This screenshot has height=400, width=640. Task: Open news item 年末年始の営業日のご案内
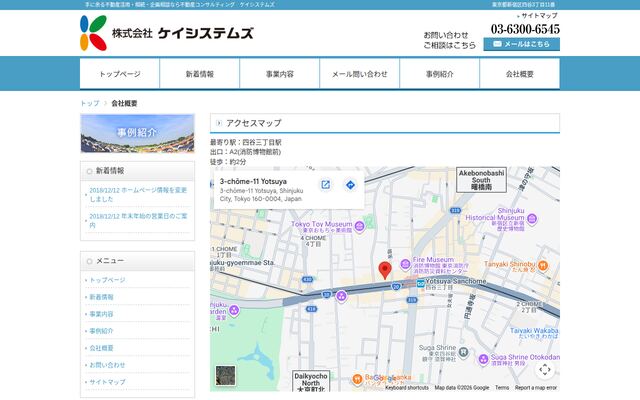pos(138,220)
